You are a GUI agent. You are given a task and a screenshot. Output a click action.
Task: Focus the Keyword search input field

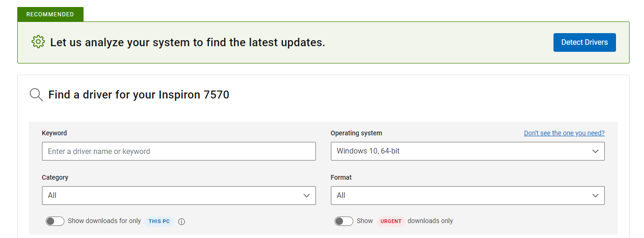tap(179, 151)
